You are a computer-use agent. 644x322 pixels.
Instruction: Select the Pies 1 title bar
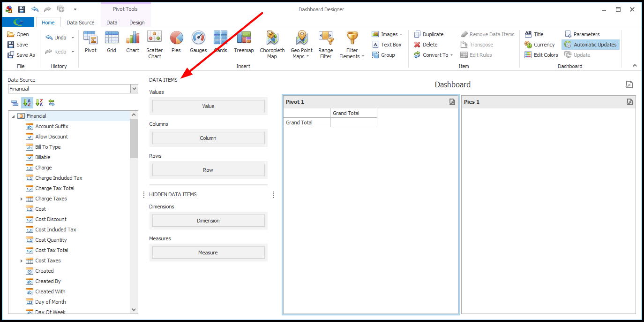[x=548, y=102]
